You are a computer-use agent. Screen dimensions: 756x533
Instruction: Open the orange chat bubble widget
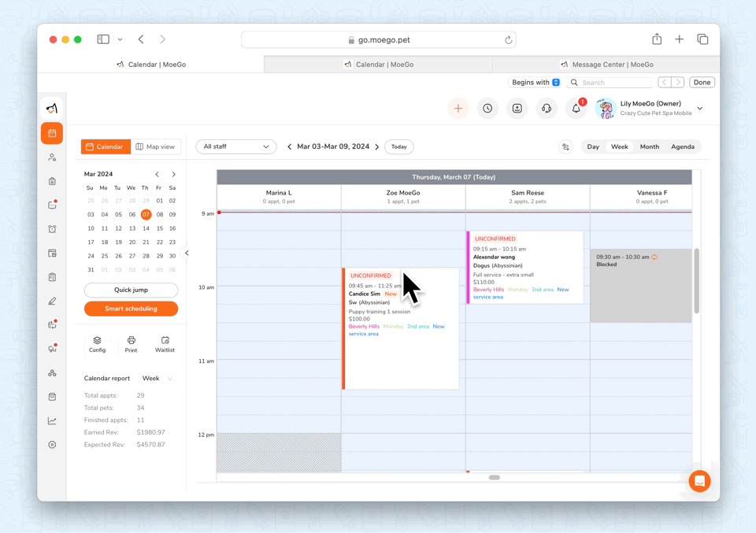tap(699, 481)
